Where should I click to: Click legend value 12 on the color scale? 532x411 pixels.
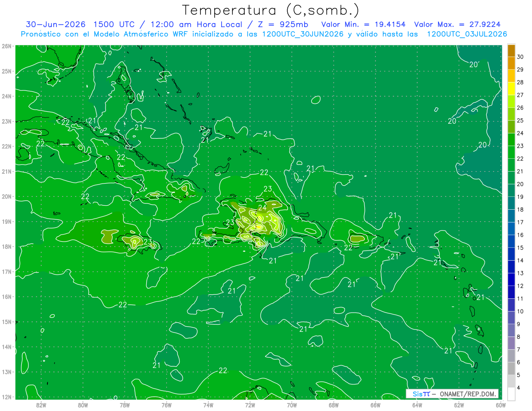pyautogui.click(x=520, y=286)
